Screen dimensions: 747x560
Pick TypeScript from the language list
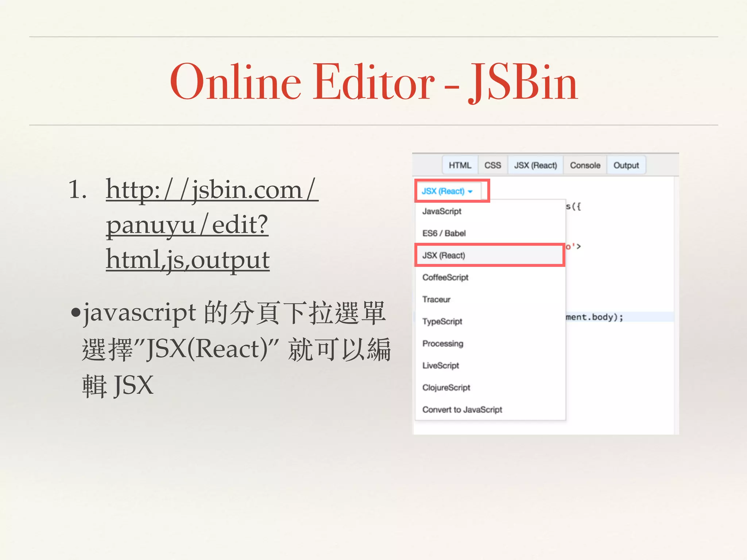click(490, 322)
